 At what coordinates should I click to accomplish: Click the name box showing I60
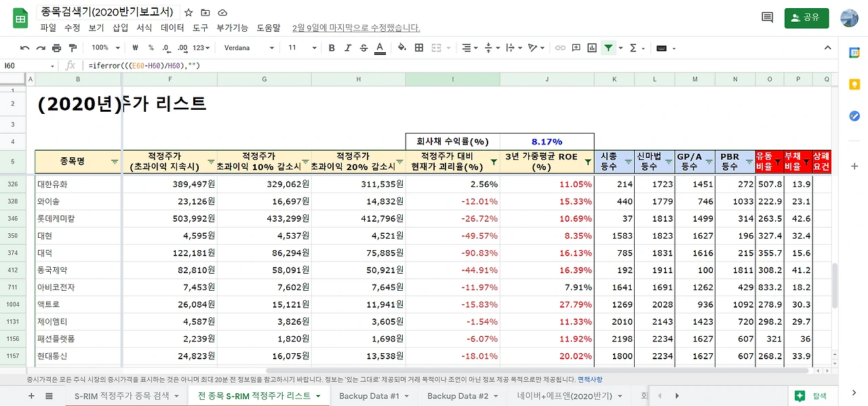29,66
